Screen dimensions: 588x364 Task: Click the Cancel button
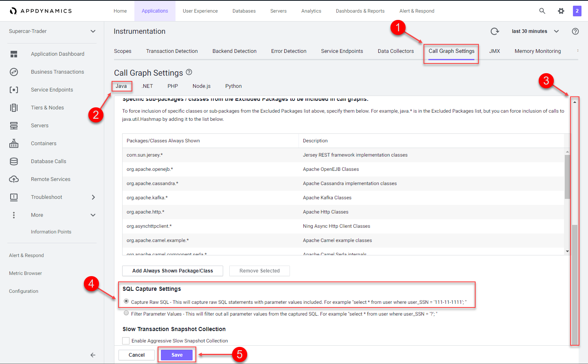pyautogui.click(x=137, y=355)
